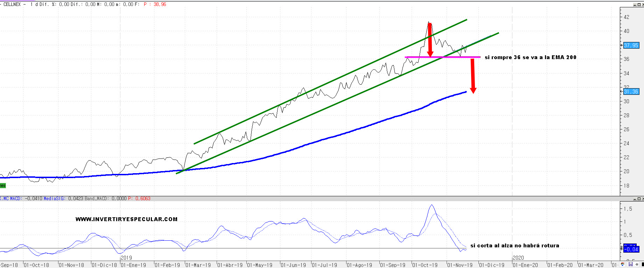Click the 01-Oct-19 date on time axis
The height and width of the screenshot is (268, 644).
click(x=425, y=265)
